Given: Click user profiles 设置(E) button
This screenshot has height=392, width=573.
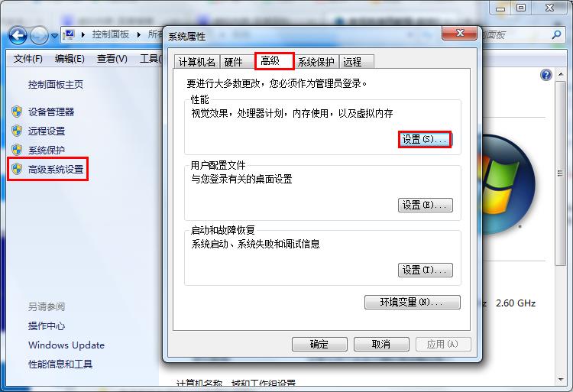Looking at the screenshot, I should (x=425, y=205).
